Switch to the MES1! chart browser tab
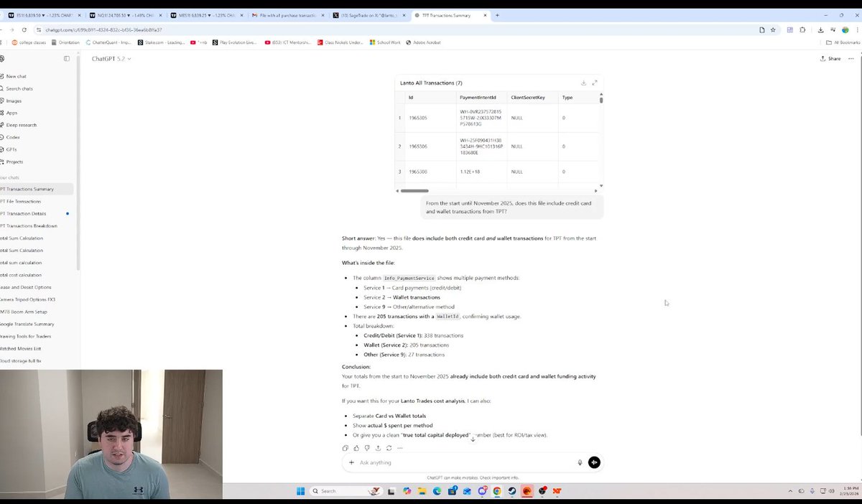The image size is (862, 504). (208, 15)
